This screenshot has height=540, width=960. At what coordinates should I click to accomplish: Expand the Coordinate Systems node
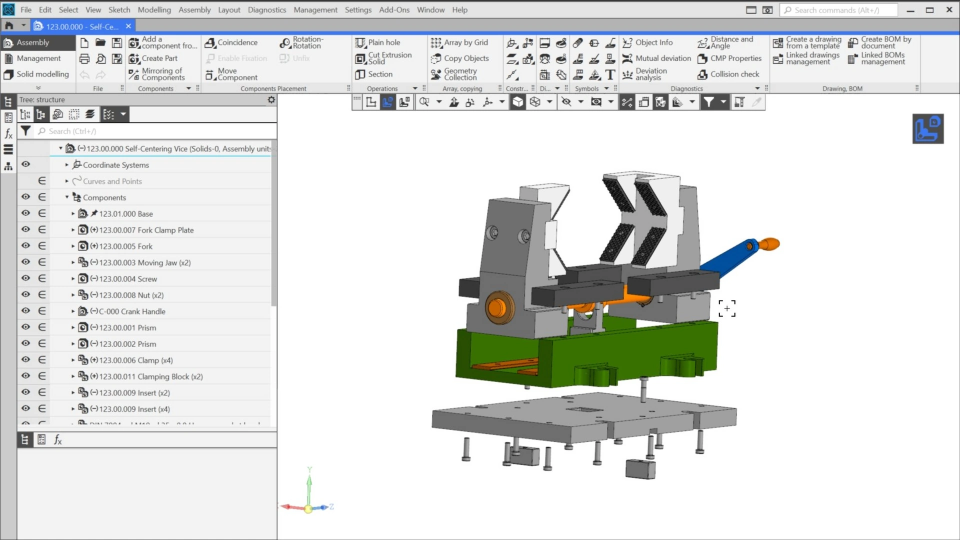click(67, 165)
